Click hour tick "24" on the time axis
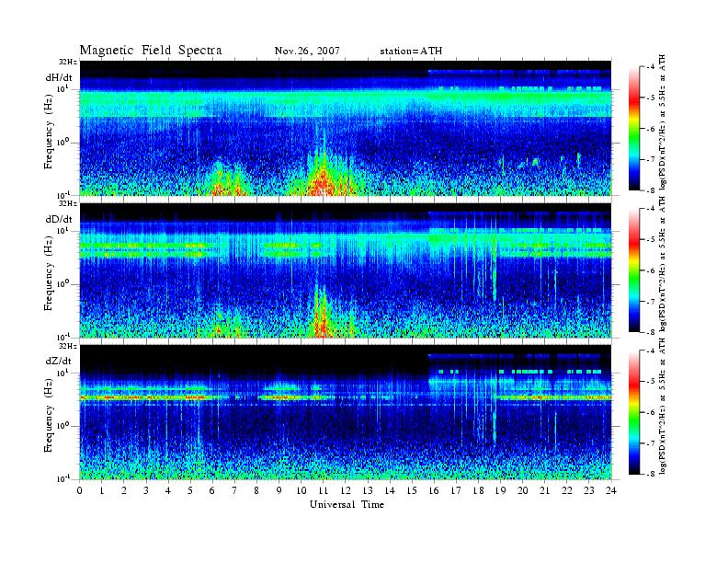 [611, 491]
